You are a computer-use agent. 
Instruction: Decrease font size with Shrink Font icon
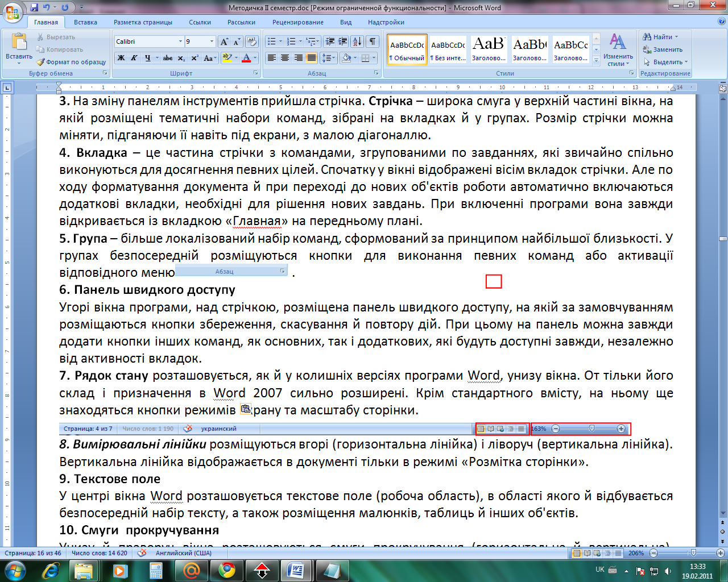point(237,41)
